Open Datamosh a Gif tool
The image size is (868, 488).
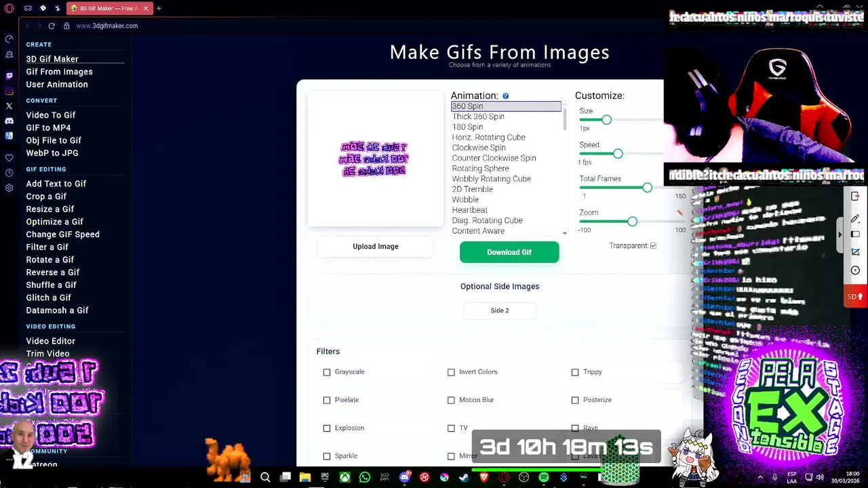point(58,310)
